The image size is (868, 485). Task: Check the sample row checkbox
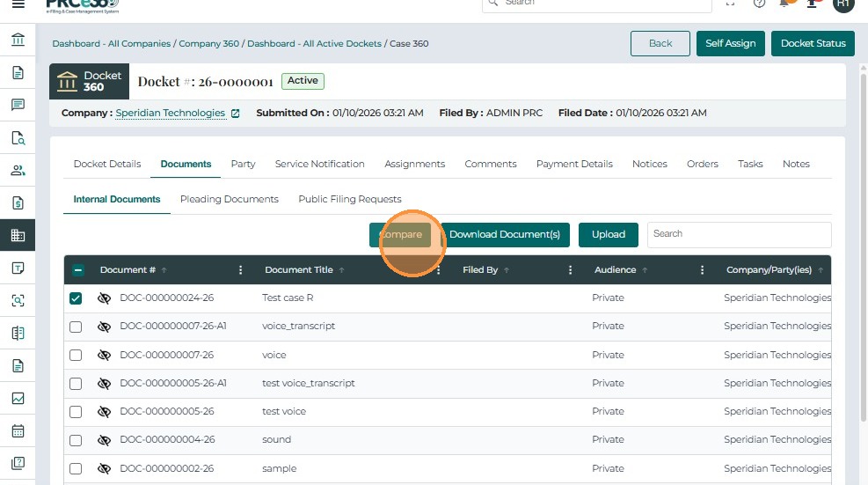pos(76,469)
